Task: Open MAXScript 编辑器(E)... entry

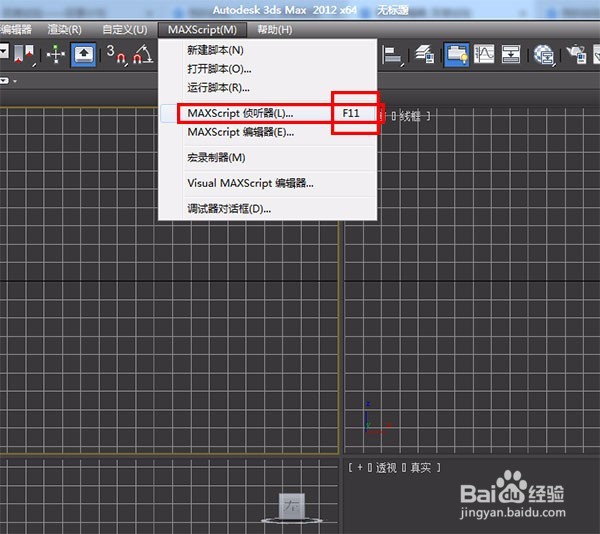Action: [x=268, y=132]
